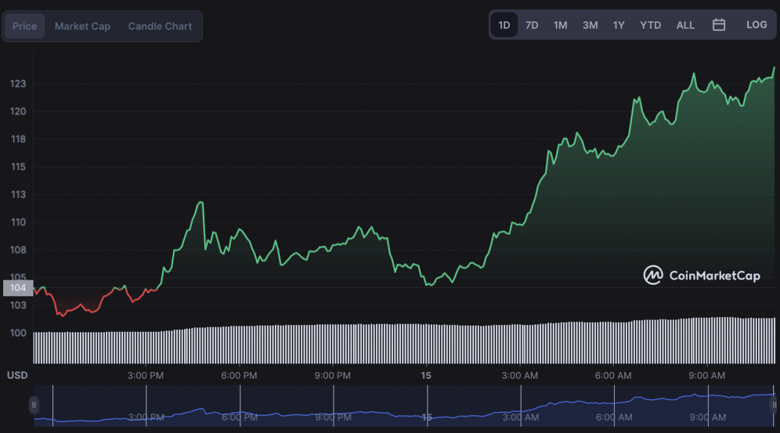Viewport: 780px width, 433px height.
Task: Click the left range slider handle
Action: 34,405
